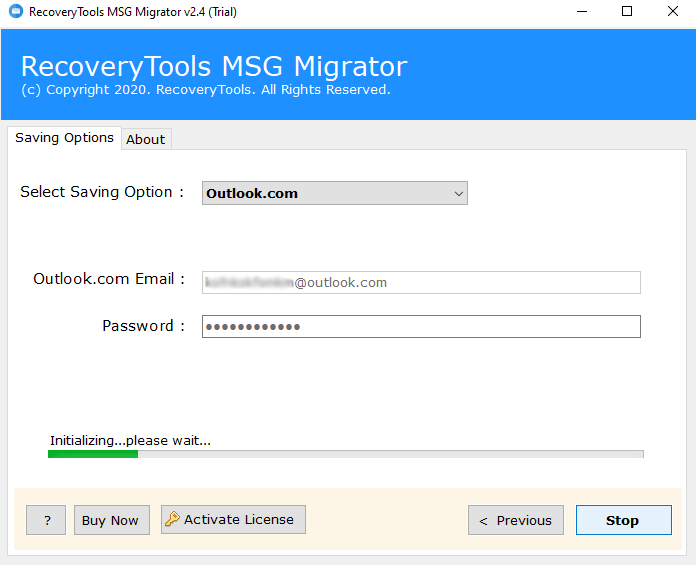Switch to the Saving Options tab

point(64,138)
